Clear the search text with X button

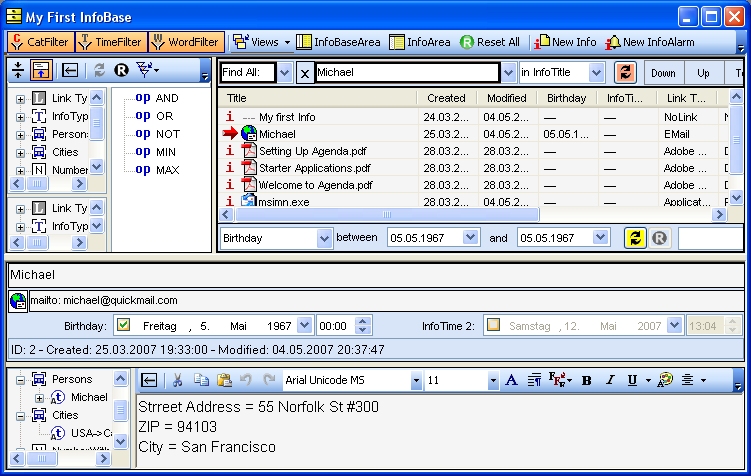click(x=304, y=73)
